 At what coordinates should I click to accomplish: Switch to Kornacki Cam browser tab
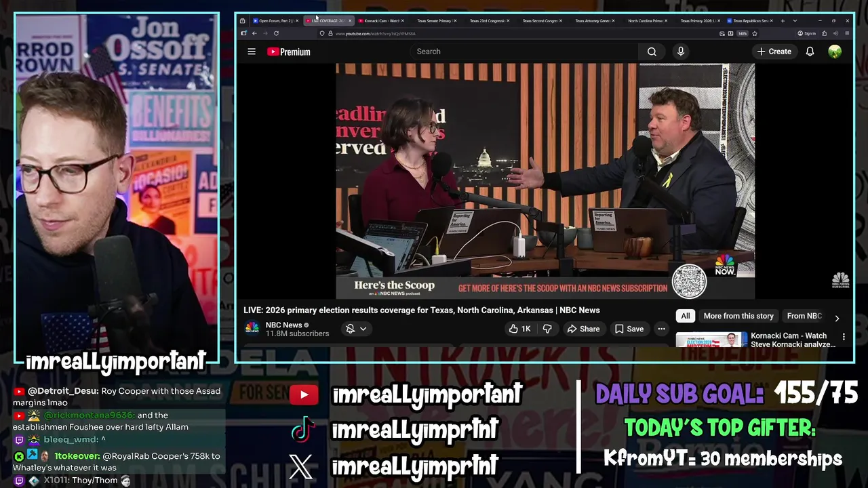[x=382, y=21]
